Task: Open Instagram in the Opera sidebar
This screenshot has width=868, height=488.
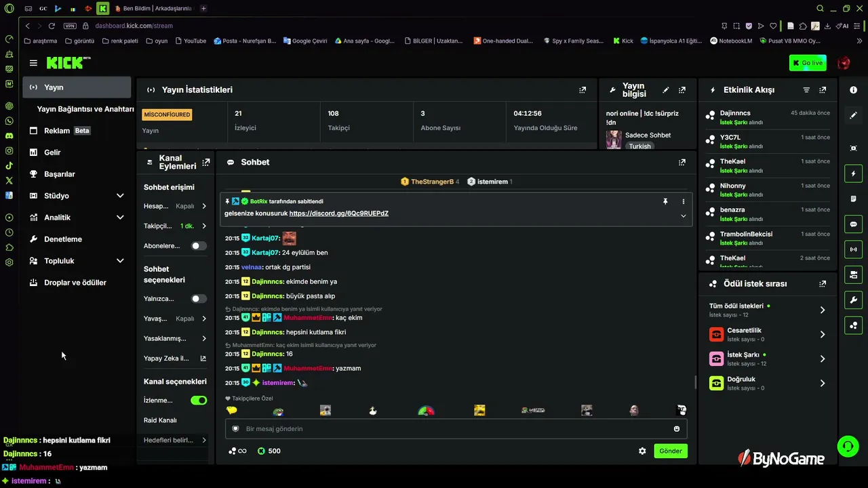Action: point(9,150)
